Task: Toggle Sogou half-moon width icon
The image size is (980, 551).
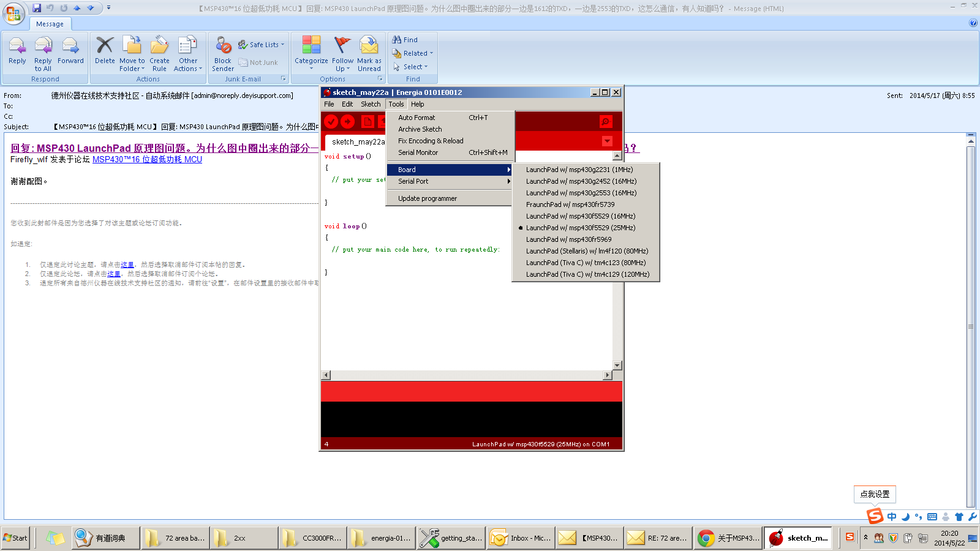Action: point(905,517)
